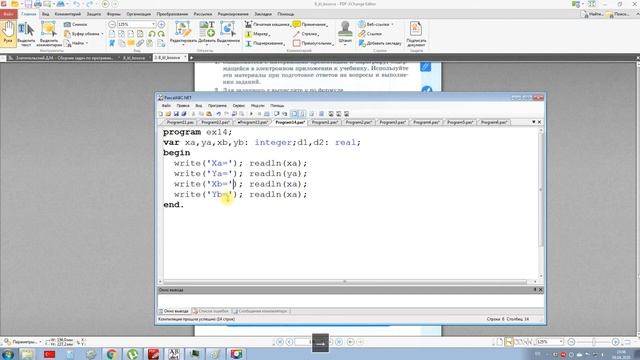Select the Underline (Подчеркивание) tool
Screen dimensions: 640x360
click(x=265, y=43)
